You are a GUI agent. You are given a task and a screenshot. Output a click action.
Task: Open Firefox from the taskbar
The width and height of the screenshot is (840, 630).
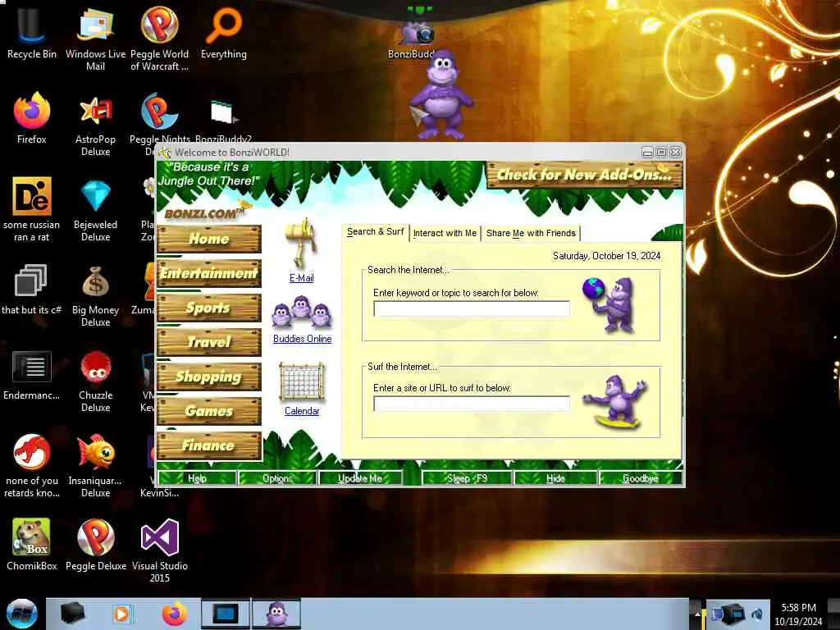175,614
